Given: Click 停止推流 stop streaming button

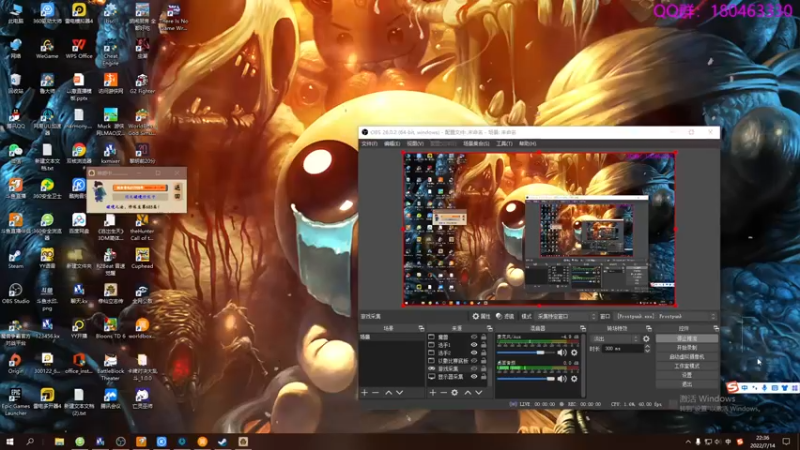Looking at the screenshot, I should 687,338.
